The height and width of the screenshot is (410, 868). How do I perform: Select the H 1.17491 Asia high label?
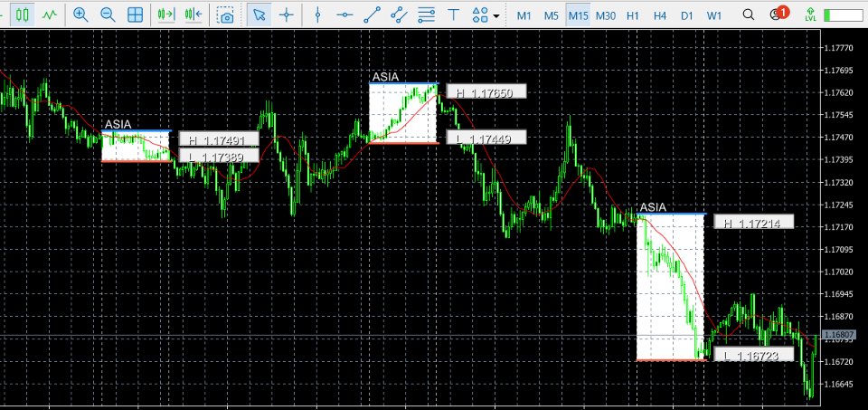[x=219, y=139]
